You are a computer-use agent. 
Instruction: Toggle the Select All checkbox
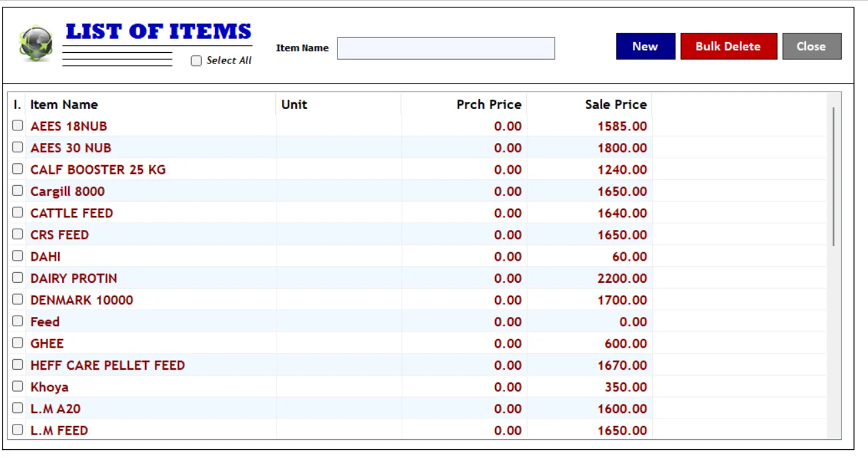coord(196,61)
